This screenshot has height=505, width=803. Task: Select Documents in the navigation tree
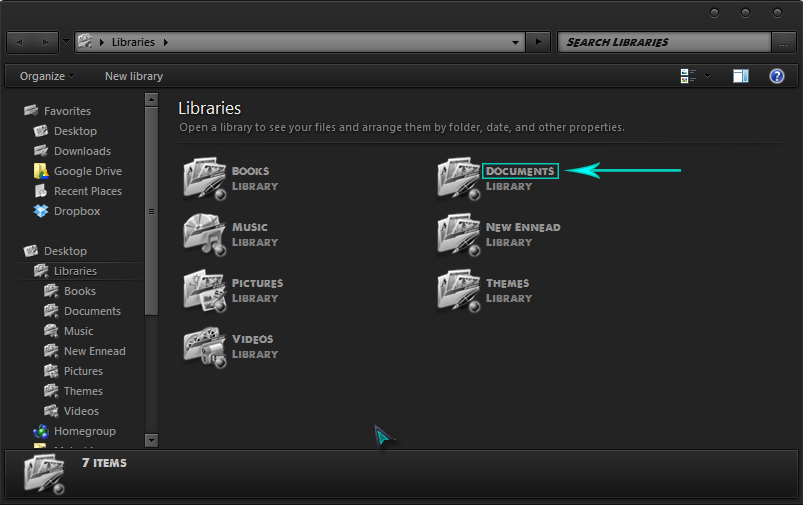pos(92,311)
